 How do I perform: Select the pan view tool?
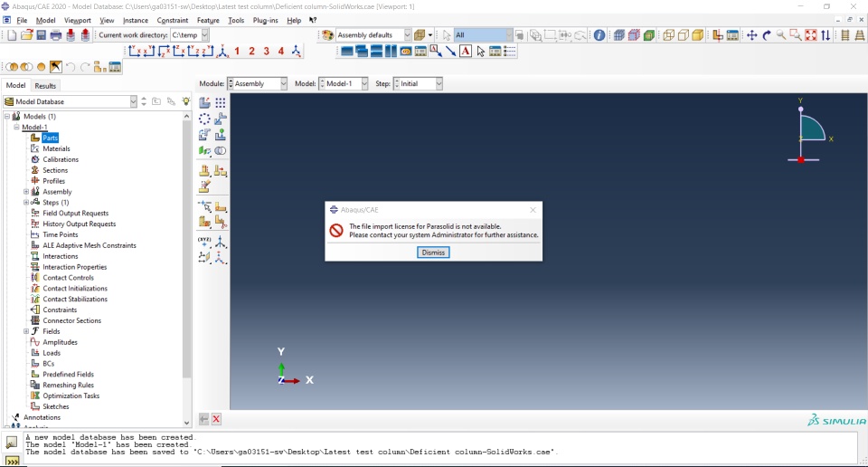(x=751, y=35)
